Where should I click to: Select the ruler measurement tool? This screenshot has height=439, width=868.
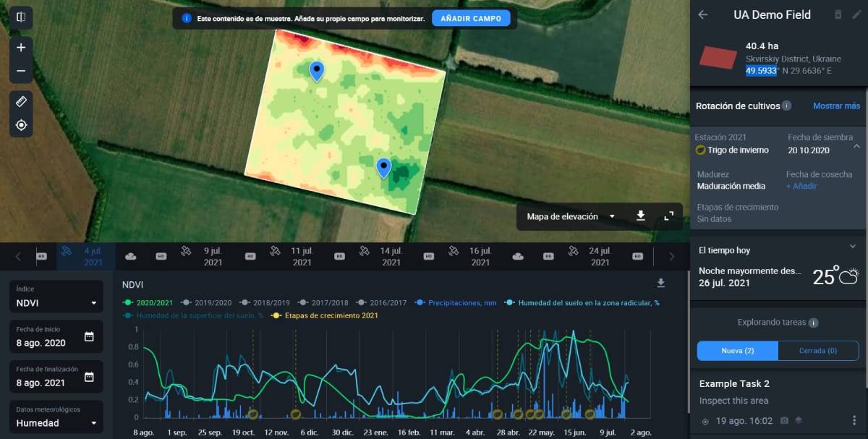[x=21, y=102]
